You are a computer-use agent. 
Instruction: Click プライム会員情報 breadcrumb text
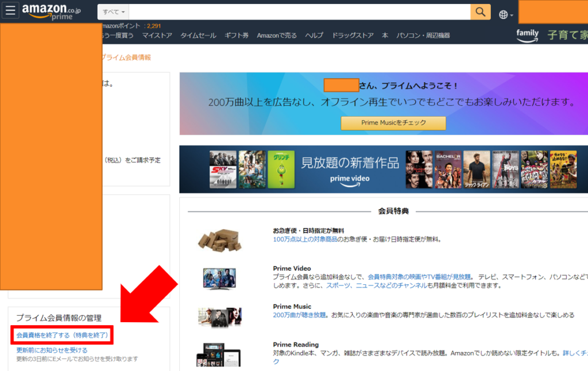pyautogui.click(x=126, y=57)
